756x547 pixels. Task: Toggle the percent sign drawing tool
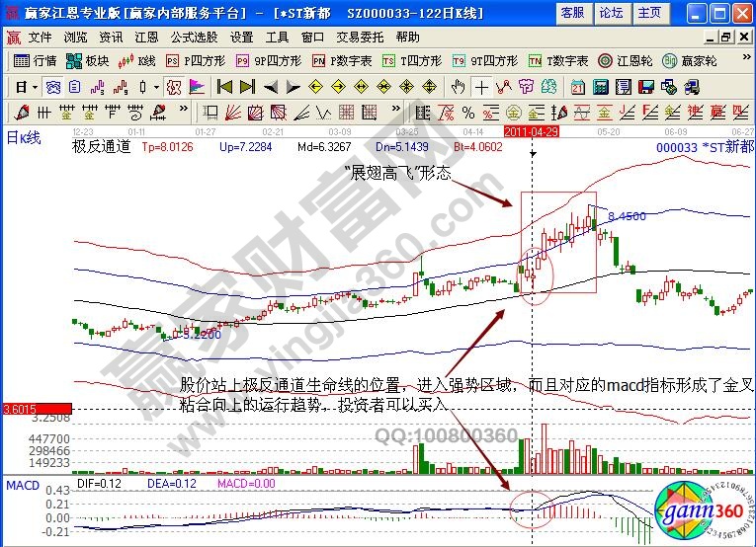pyautogui.click(x=468, y=111)
